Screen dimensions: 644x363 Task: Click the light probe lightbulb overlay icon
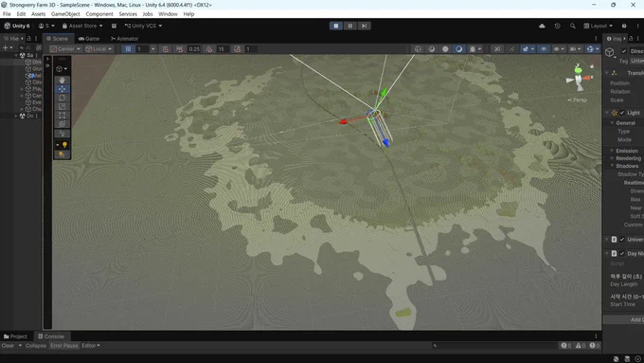(62, 154)
